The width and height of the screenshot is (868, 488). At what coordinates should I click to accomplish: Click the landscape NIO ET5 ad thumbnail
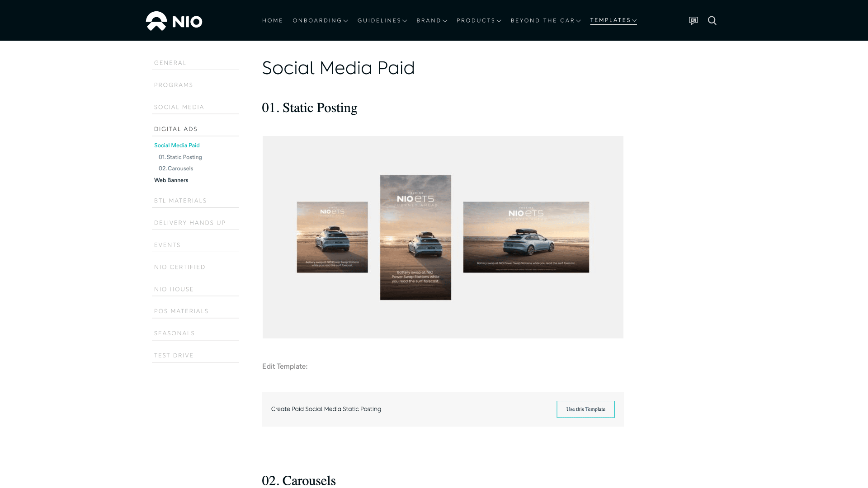point(526,237)
